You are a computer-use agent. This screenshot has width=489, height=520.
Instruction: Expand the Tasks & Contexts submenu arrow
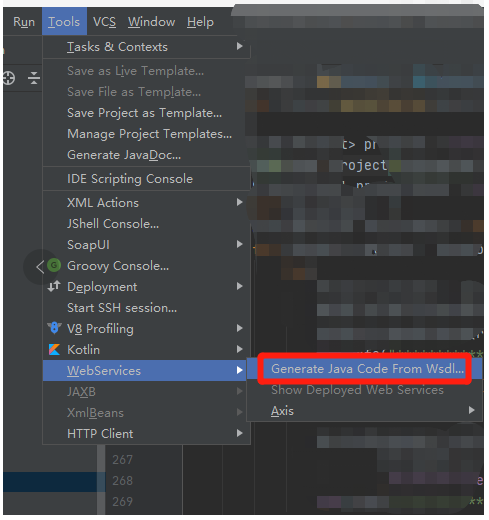pos(239,46)
